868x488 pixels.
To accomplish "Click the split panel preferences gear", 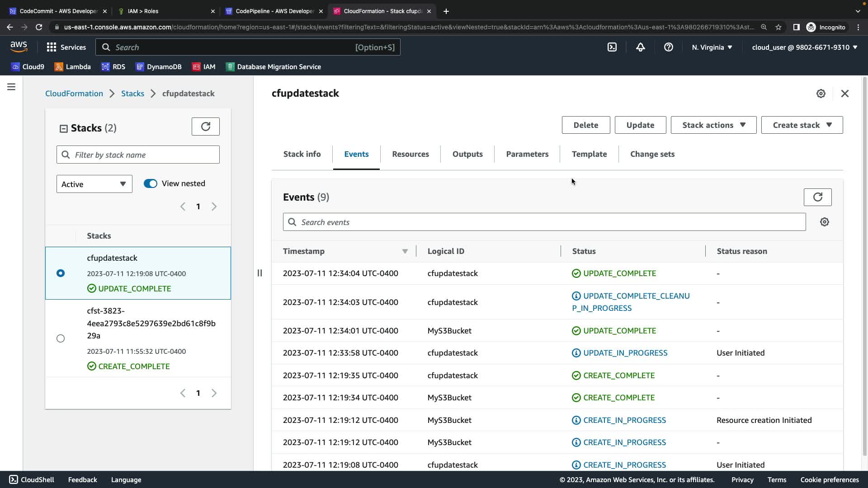I will click(x=821, y=94).
